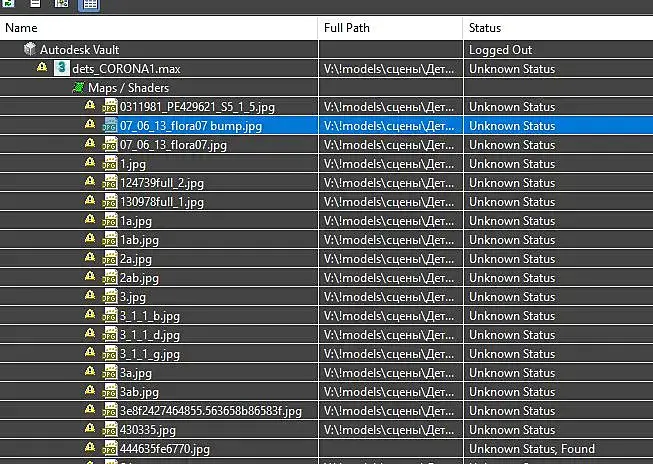This screenshot has height=464, width=653.
Task: Click the Autodesk Vault cube icon
Action: click(x=30, y=49)
